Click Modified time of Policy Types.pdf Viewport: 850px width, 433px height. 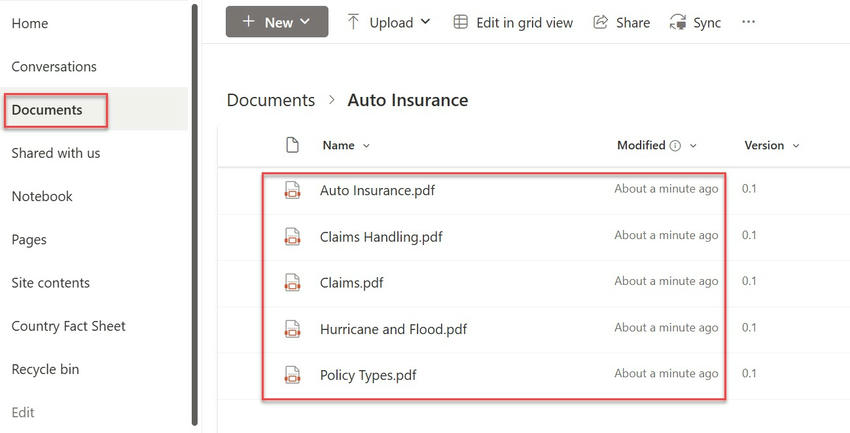click(666, 373)
